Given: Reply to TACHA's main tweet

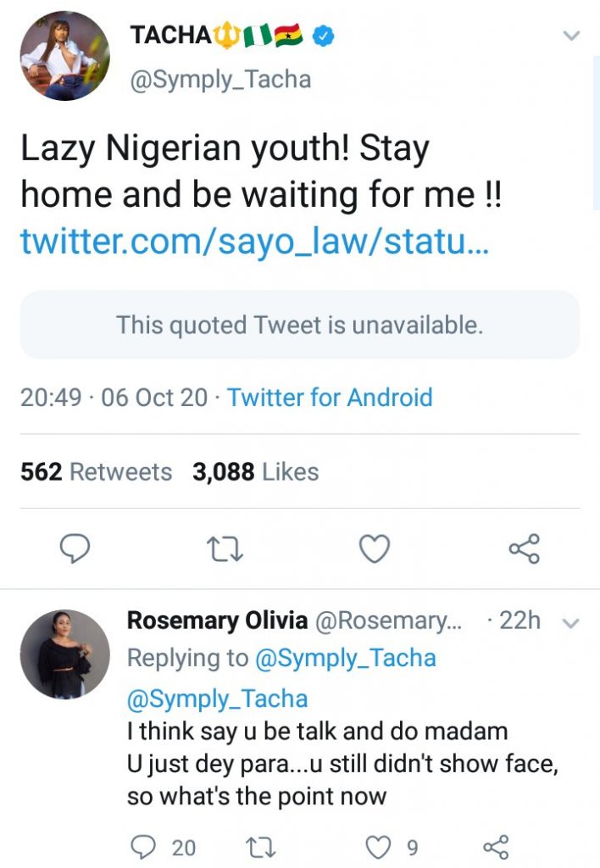Looking at the screenshot, I should (75, 549).
